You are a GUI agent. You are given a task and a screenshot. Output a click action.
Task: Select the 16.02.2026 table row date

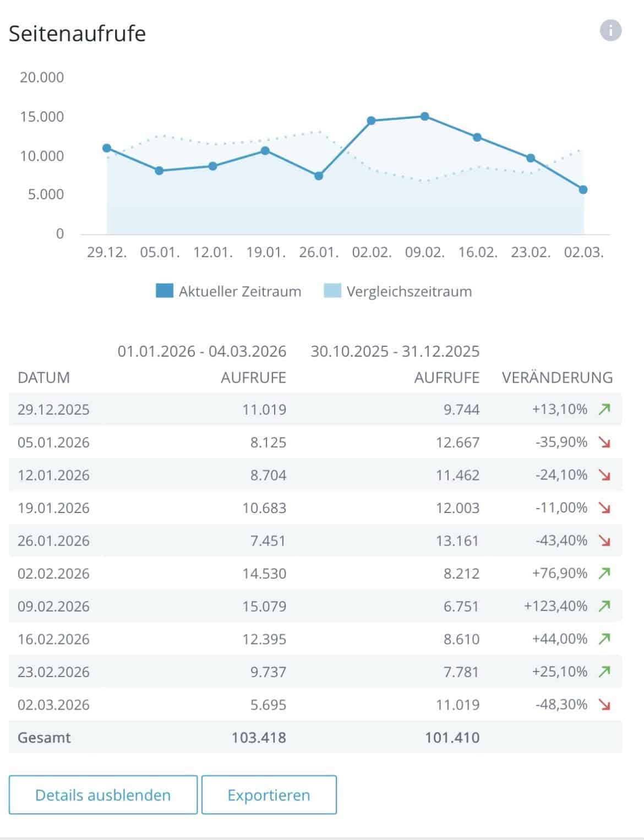pyautogui.click(x=53, y=639)
